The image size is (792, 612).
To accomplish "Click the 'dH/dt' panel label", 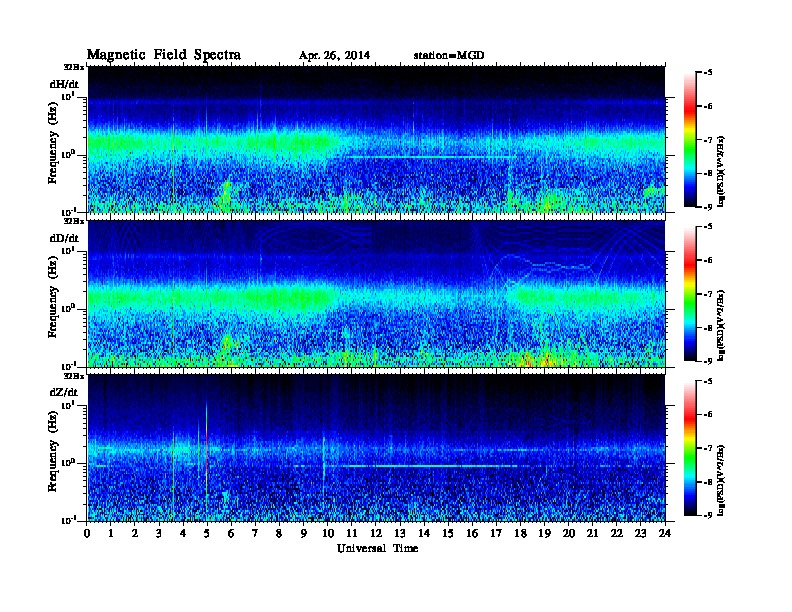I will click(x=64, y=84).
